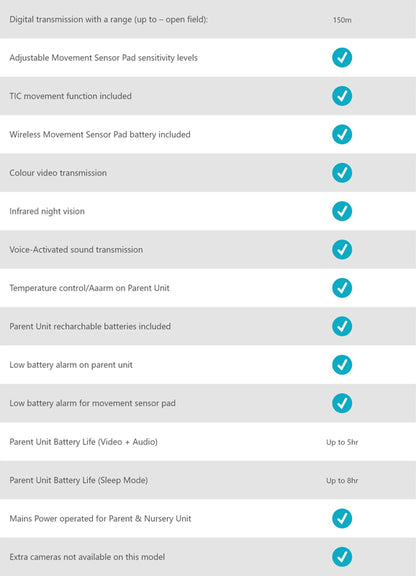This screenshot has width=416, height=576.
Task: Click the Infrared night vision text
Action: coord(47,211)
